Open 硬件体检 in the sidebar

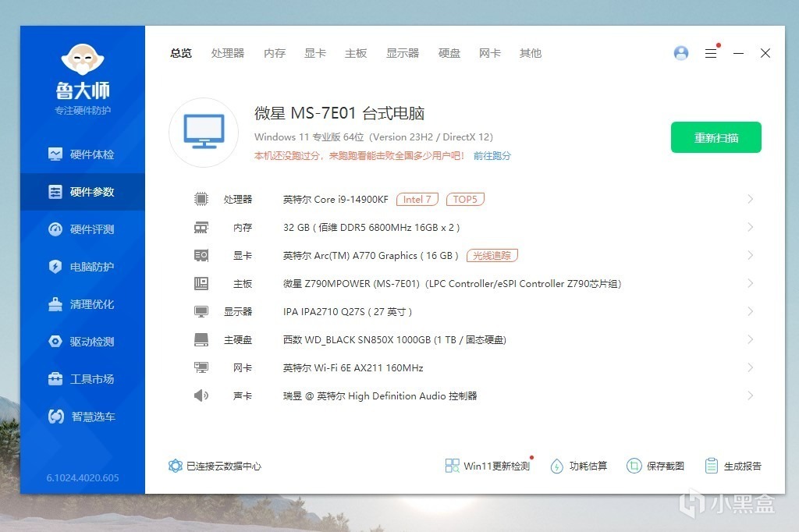[x=81, y=154]
